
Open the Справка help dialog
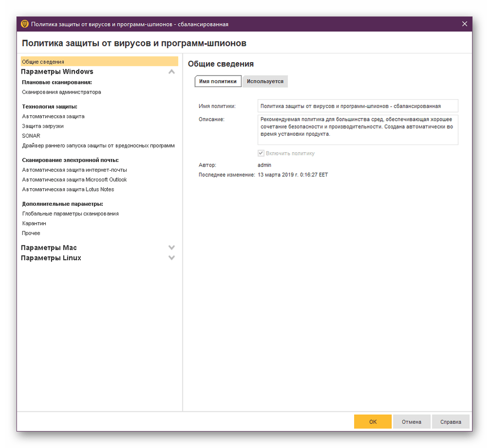450,421
